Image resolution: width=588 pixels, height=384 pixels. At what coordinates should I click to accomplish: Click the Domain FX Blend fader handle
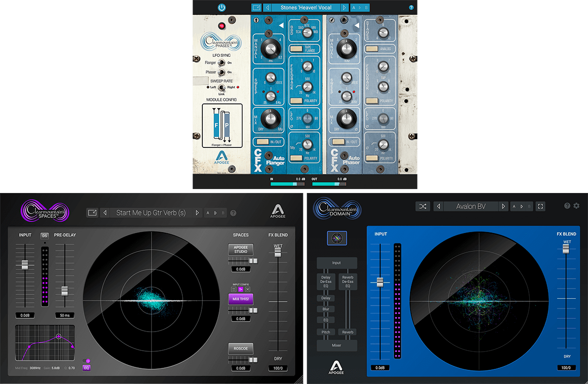(x=566, y=248)
